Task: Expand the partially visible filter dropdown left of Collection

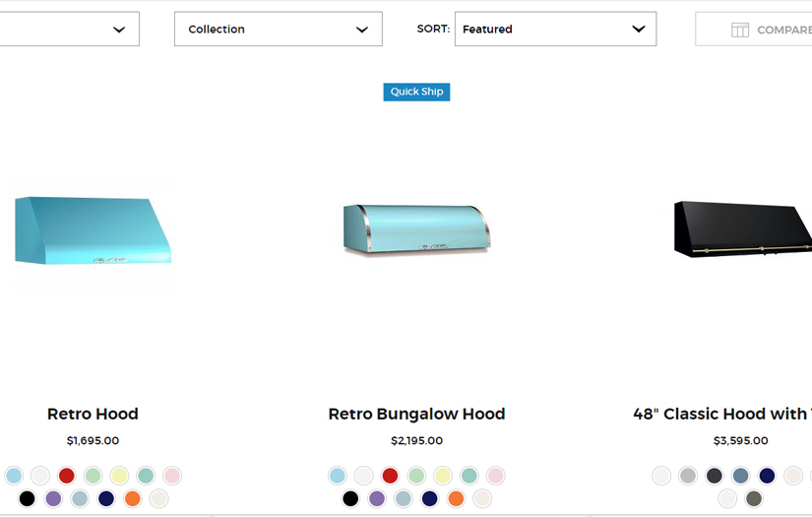Action: 70,29
